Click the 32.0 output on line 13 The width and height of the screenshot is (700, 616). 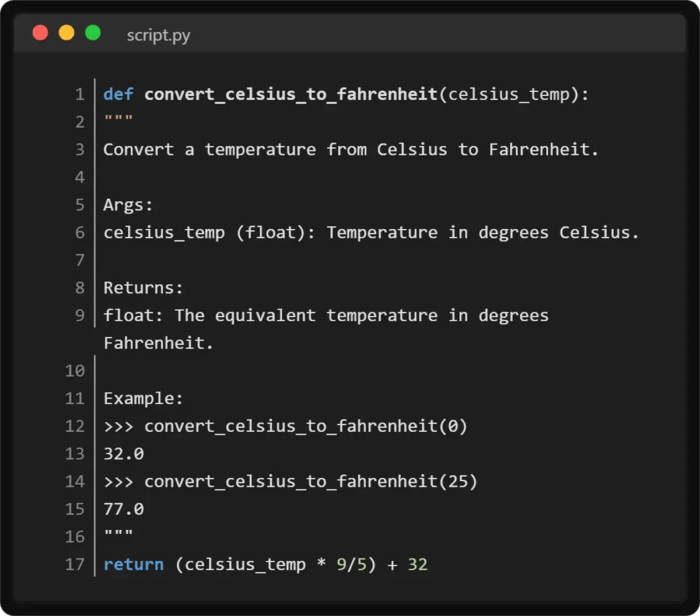[124, 454]
